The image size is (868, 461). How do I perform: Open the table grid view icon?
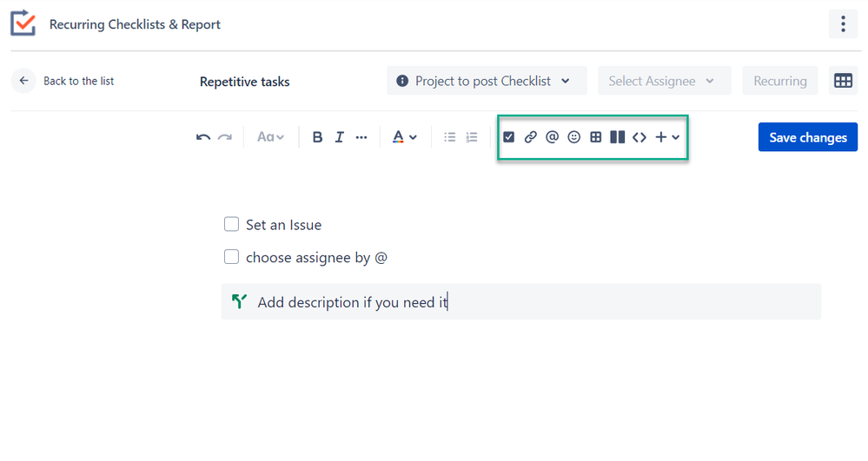click(x=843, y=81)
